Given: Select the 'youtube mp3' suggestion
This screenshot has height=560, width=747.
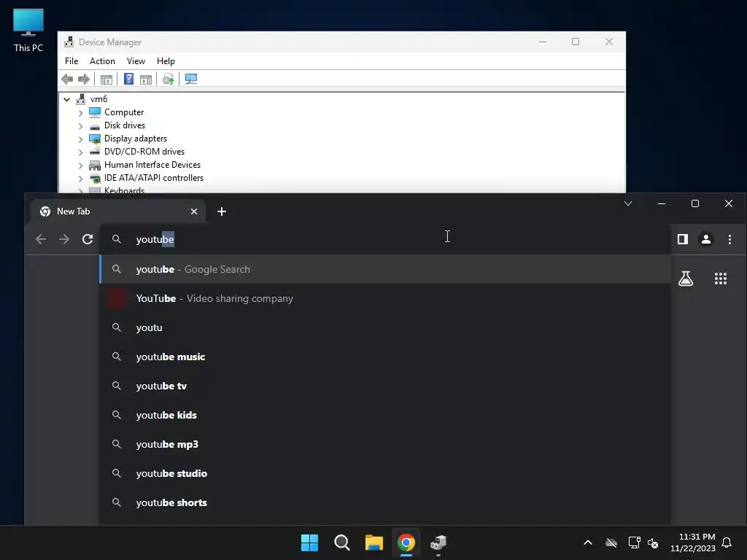Looking at the screenshot, I should tap(385, 444).
